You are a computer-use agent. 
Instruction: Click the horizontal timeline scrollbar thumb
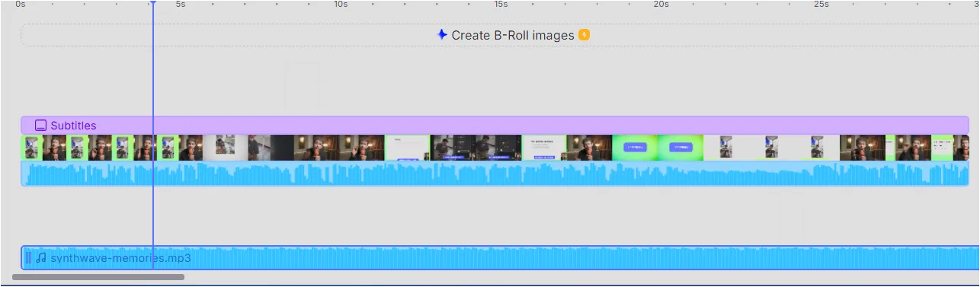[x=98, y=277]
